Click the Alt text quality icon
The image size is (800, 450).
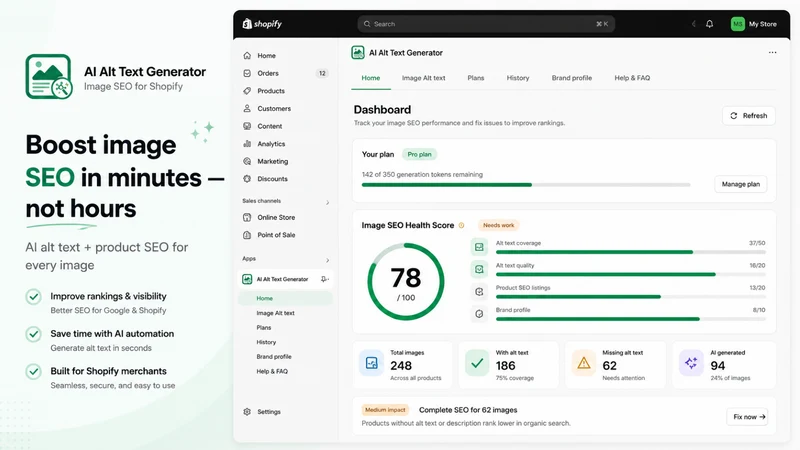pos(479,269)
